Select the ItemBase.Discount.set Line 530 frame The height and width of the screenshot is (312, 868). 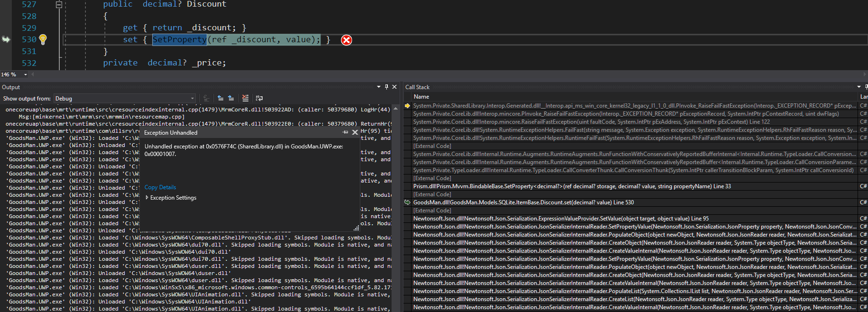tap(635, 202)
